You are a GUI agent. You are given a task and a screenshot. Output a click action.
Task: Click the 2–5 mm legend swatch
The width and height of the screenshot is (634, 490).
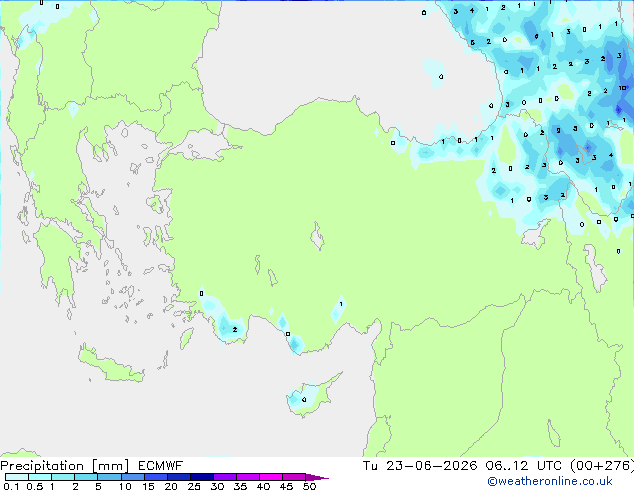86,477
